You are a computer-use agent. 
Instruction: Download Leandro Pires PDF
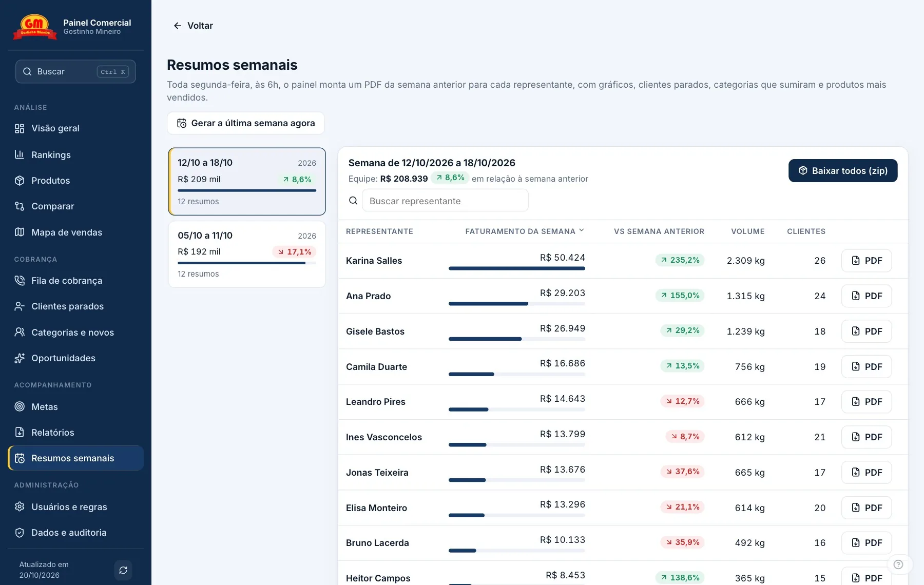[x=867, y=402]
